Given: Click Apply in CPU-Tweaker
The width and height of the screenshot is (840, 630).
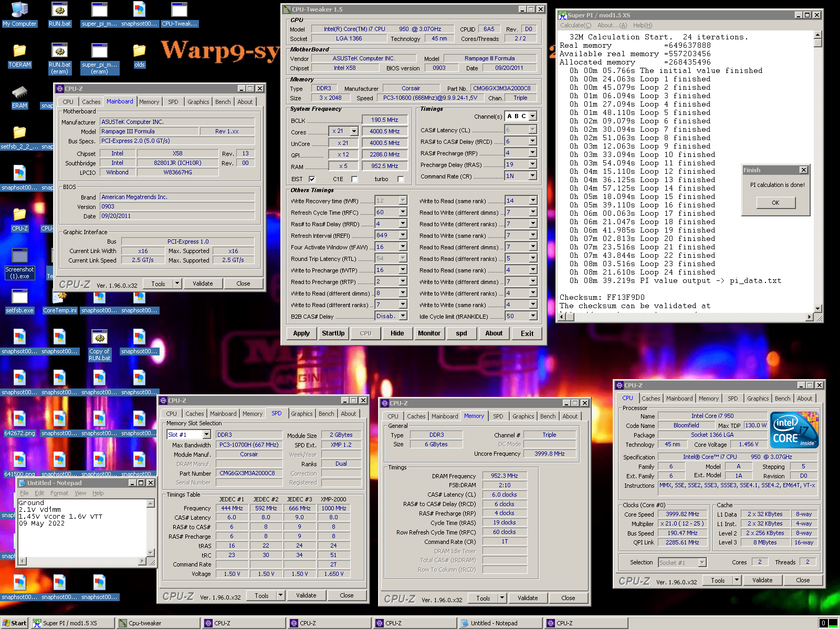Looking at the screenshot, I should (x=301, y=333).
